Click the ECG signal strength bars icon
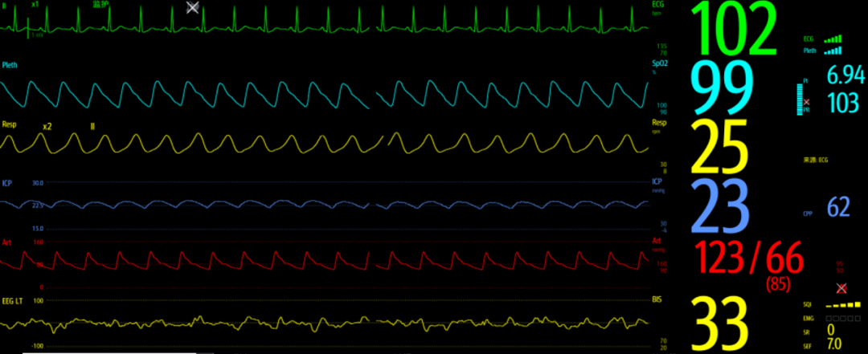 833,39
